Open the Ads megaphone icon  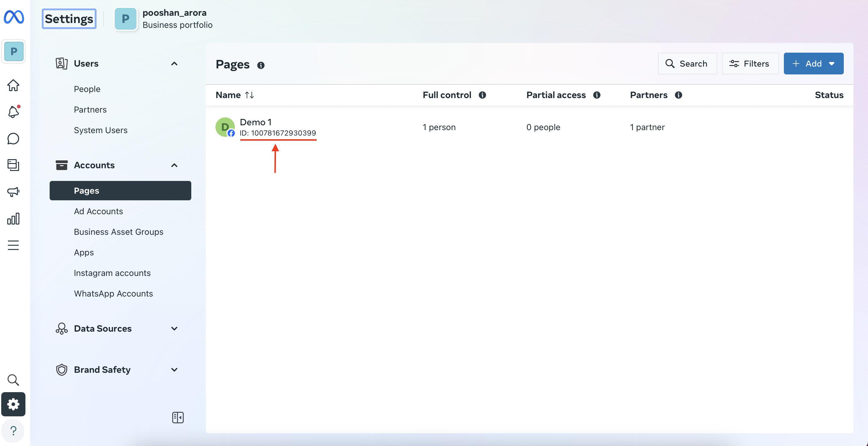[x=13, y=192]
